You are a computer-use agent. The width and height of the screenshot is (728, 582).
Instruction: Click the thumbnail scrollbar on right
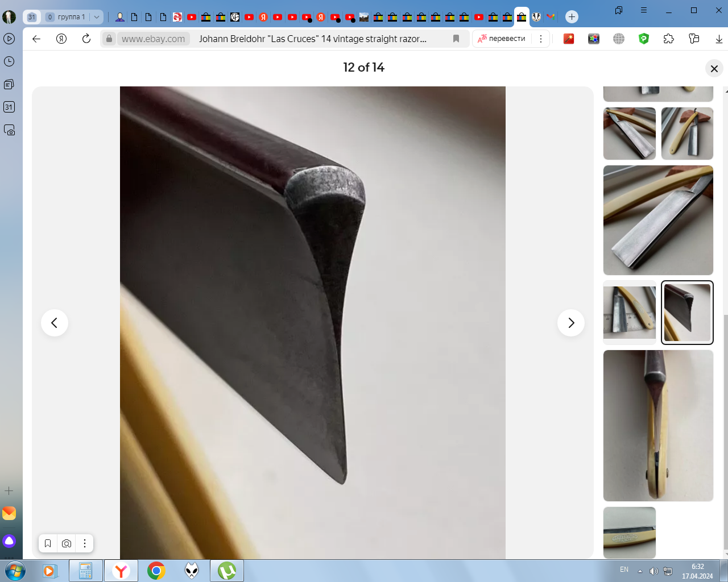point(726,432)
